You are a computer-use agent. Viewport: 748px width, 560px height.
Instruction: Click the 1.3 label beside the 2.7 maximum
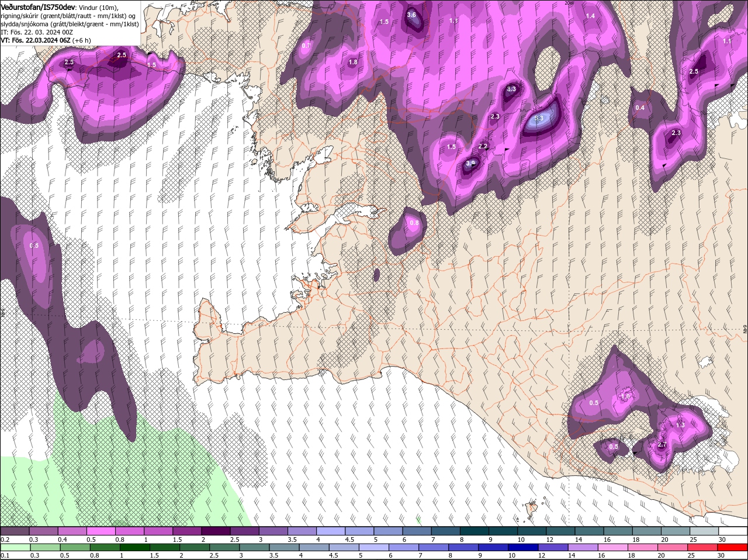[x=680, y=426]
